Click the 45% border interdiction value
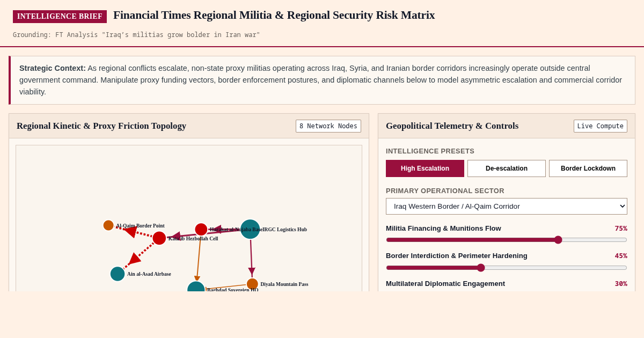This screenshot has width=644, height=338. [x=621, y=256]
